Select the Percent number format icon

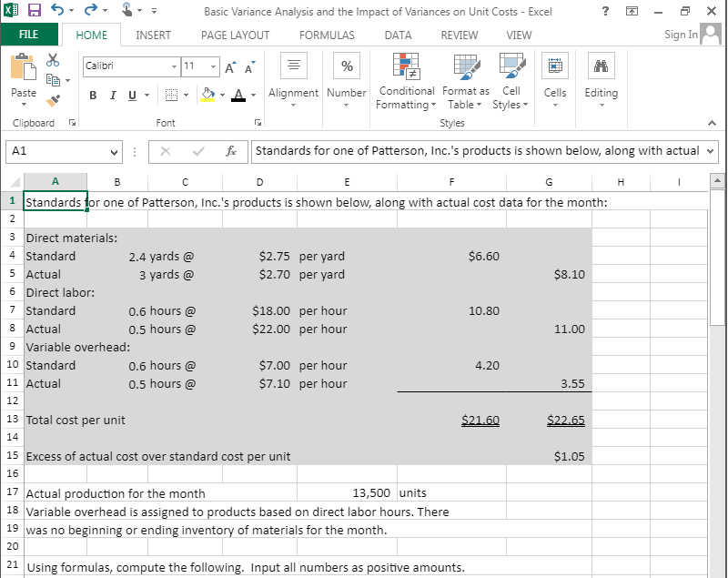(347, 64)
